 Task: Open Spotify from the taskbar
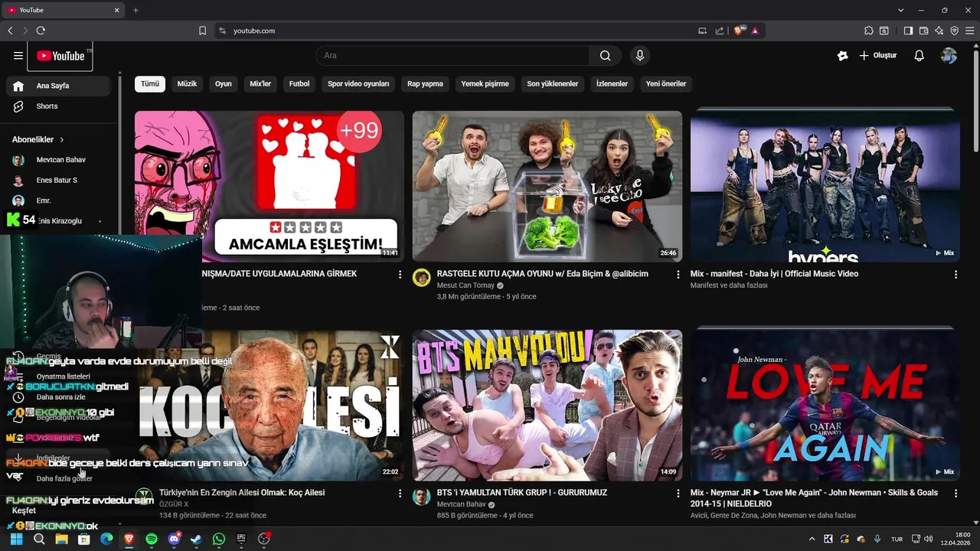[x=152, y=540]
